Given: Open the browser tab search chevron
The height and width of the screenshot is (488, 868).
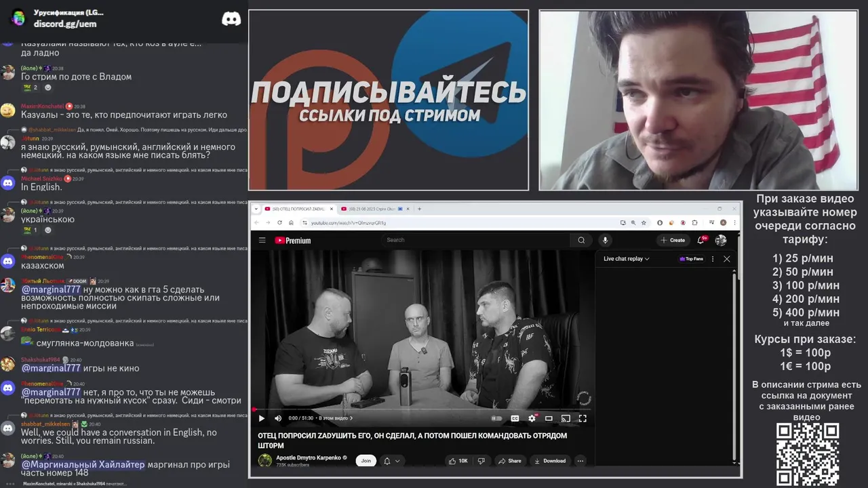Looking at the screenshot, I should (x=256, y=209).
